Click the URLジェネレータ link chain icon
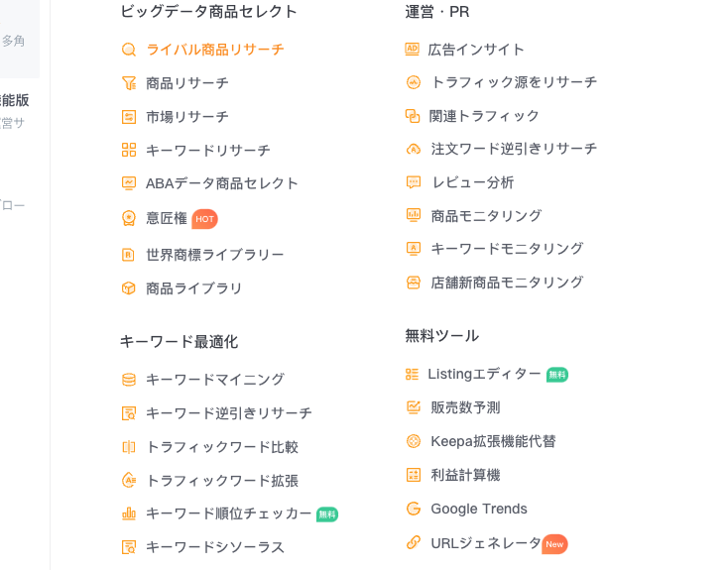728x570 pixels. 414,542
